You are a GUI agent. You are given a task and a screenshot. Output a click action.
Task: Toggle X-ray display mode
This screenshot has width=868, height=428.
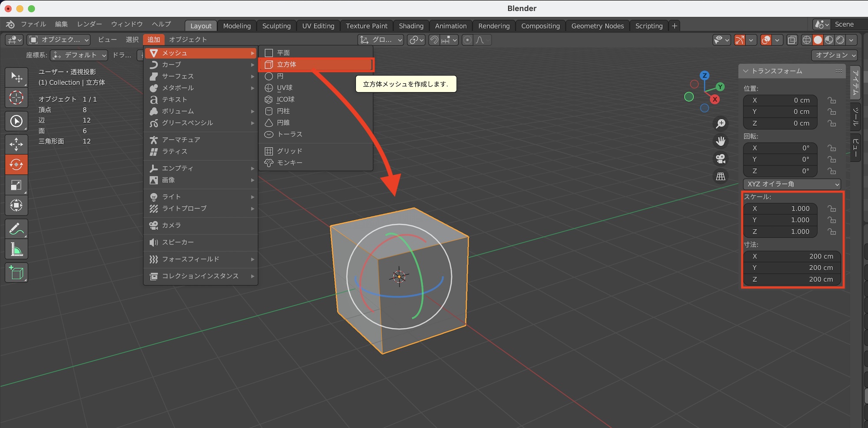[x=792, y=40]
